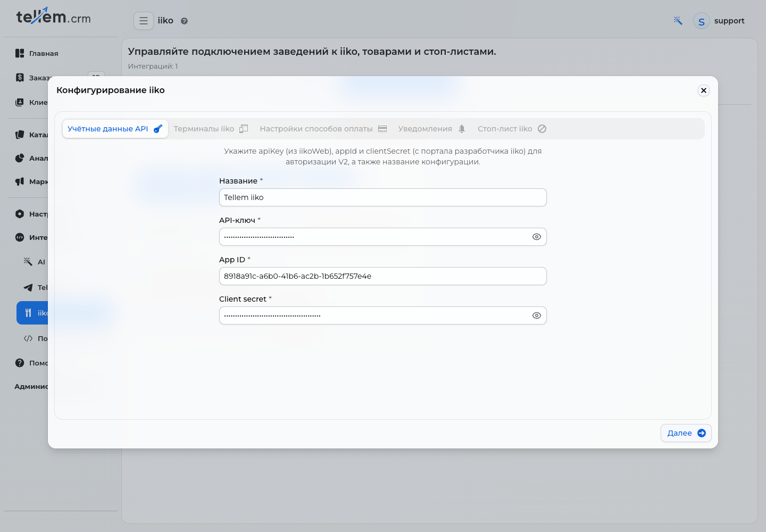Open the Главная dashboard icon in sidebar

(20, 53)
